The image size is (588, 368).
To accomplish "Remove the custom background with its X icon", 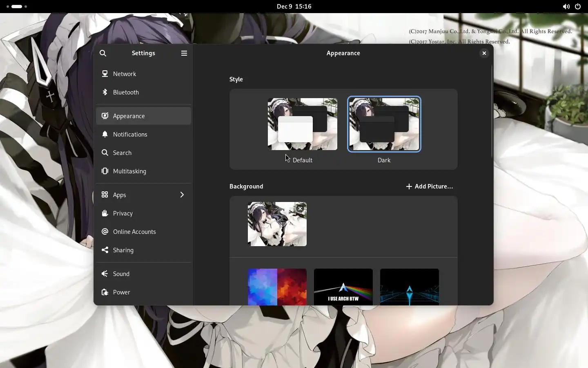I will (x=300, y=209).
